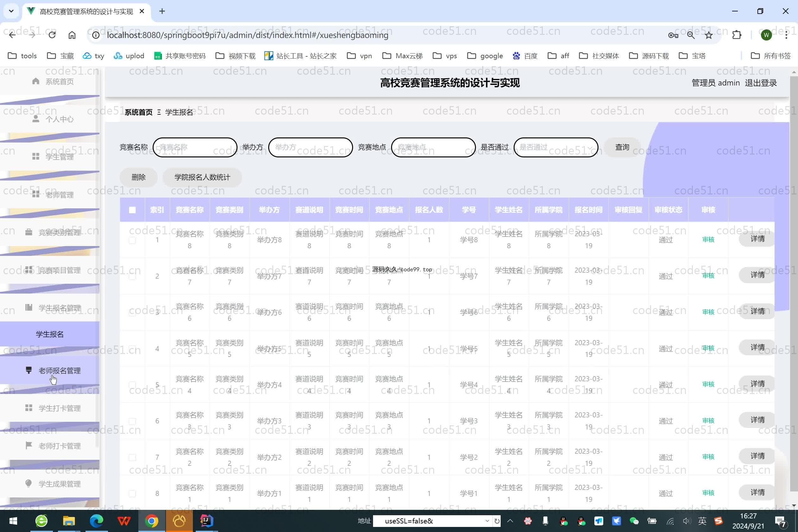Click the 删除 button
Screen dimensions: 798x532
138,177
